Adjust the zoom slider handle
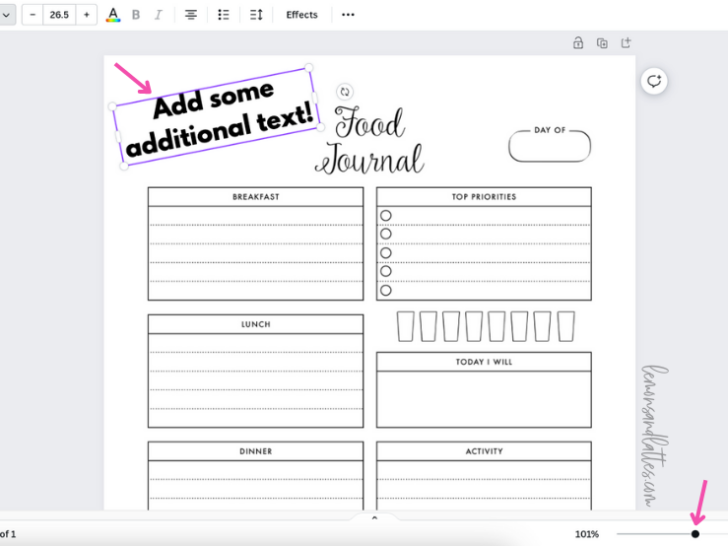The height and width of the screenshot is (546, 728). (695, 534)
